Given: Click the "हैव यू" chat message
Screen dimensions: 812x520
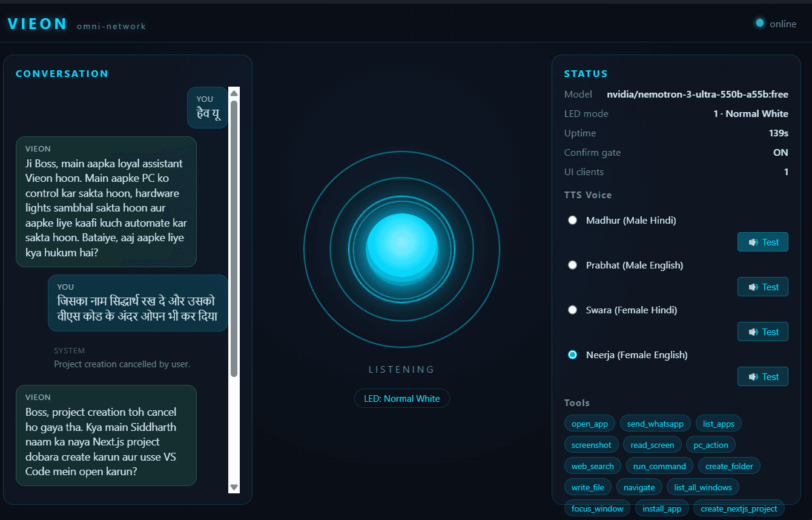Looking at the screenshot, I should point(208,107).
